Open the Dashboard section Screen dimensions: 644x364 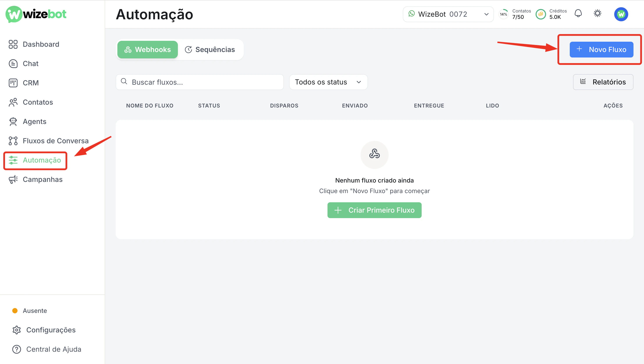tap(41, 44)
